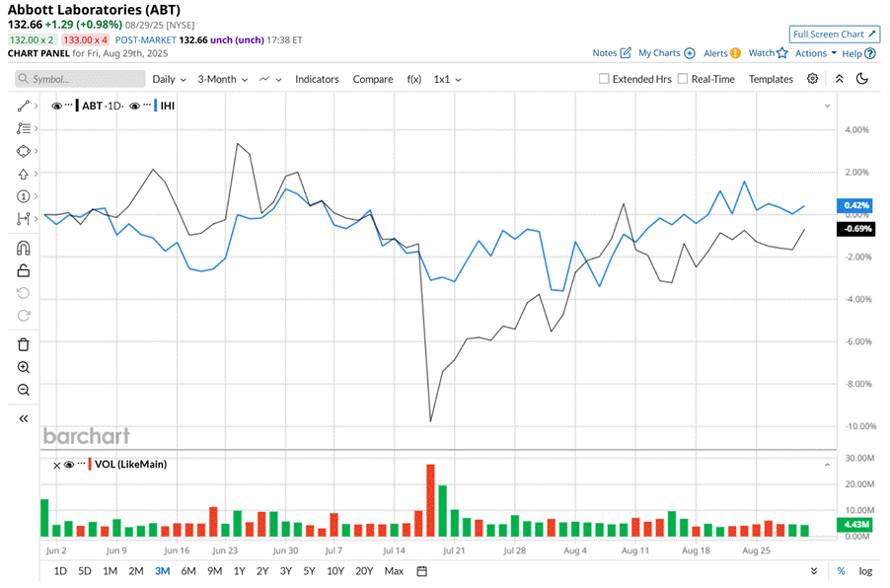890x588 pixels.
Task: Expand the bottom double-chevron menu
Action: click(814, 571)
